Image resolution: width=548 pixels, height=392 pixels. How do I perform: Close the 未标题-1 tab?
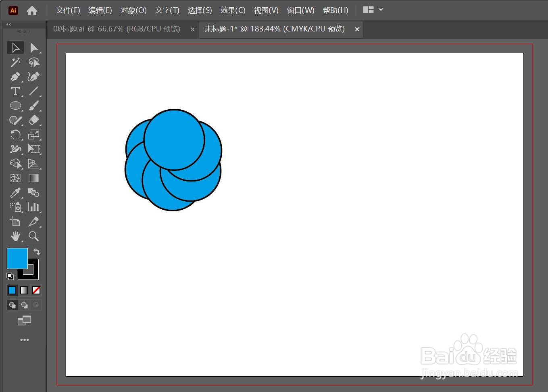point(357,29)
